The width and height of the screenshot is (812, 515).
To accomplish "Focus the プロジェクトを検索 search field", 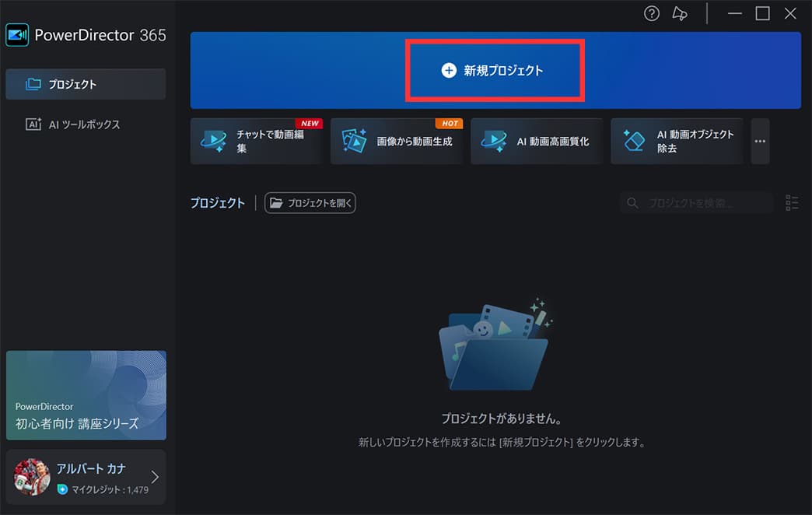I will [x=697, y=202].
